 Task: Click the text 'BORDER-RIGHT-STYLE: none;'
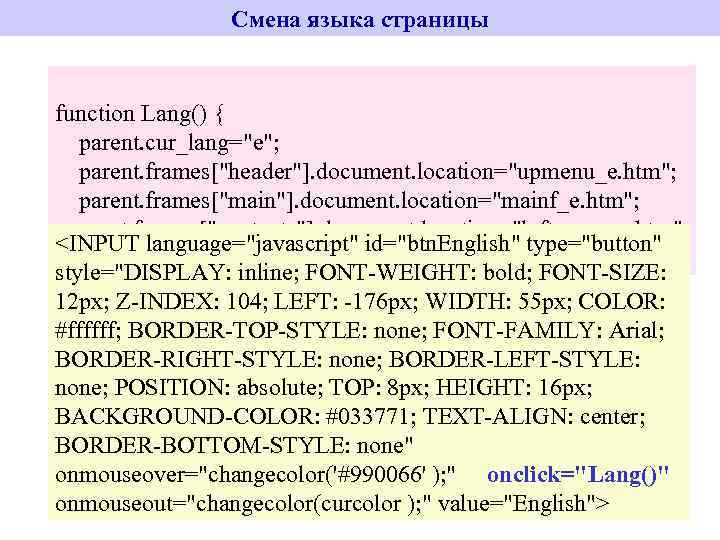tap(219, 359)
